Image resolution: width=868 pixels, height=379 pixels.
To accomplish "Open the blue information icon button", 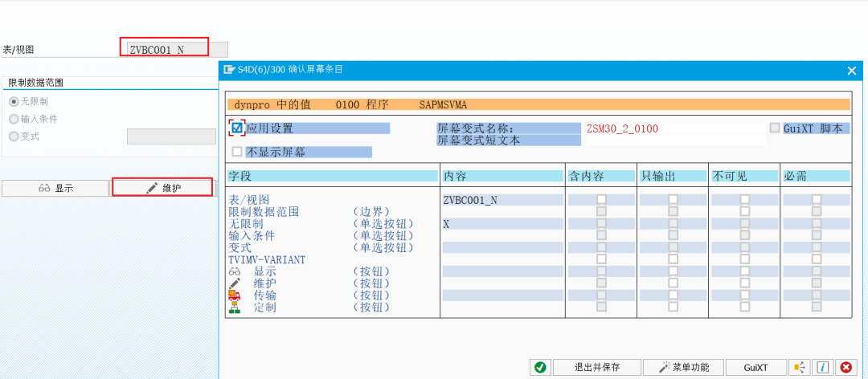I will (x=823, y=368).
